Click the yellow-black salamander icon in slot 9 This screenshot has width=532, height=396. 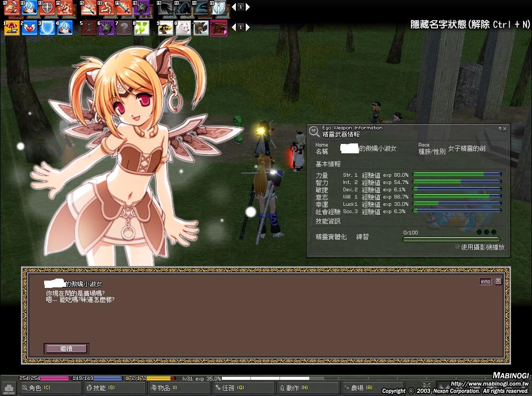[x=165, y=28]
